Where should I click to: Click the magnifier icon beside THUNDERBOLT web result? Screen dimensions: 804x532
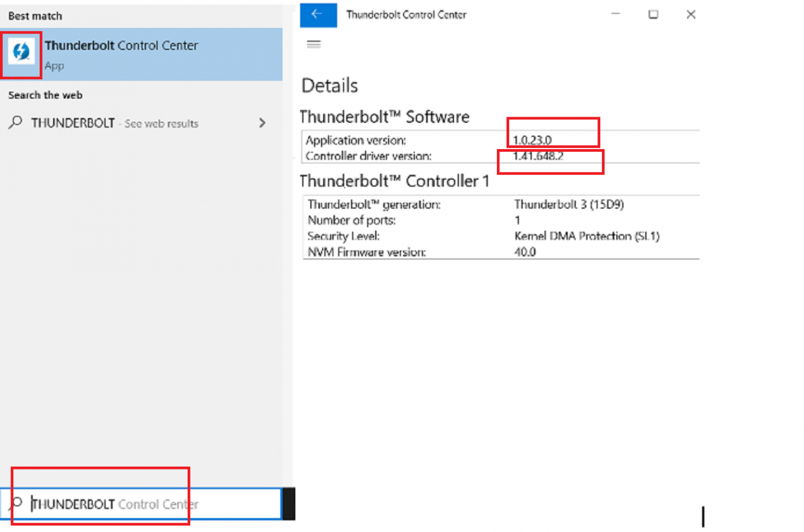pos(16,122)
